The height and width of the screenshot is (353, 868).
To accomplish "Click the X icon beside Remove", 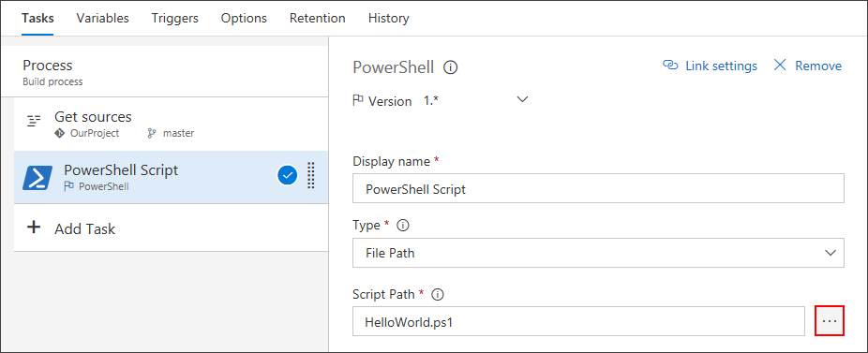I will click(780, 66).
